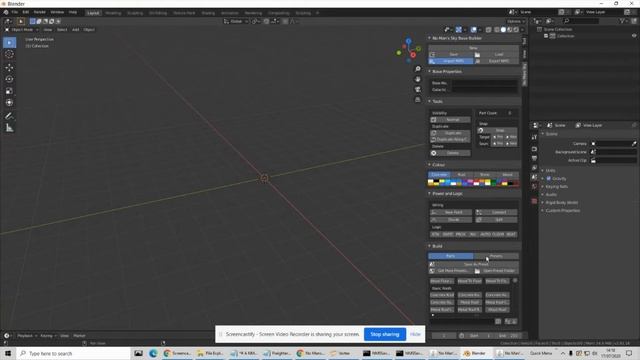The width and height of the screenshot is (640, 360).
Task: Click the Camera field in Scene properties
Action: click(x=613, y=144)
